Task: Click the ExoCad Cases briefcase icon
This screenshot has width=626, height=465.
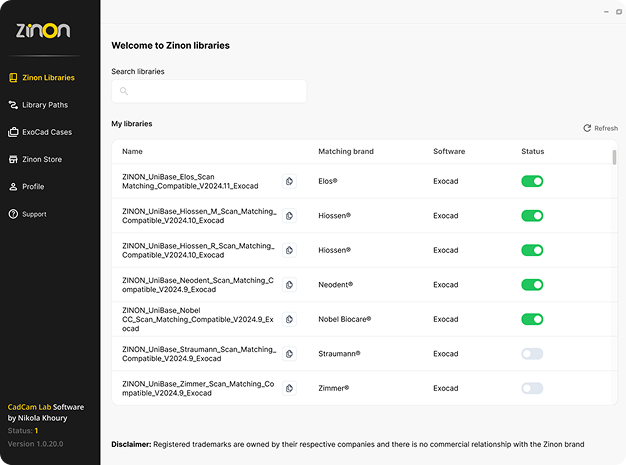Action: tap(13, 132)
